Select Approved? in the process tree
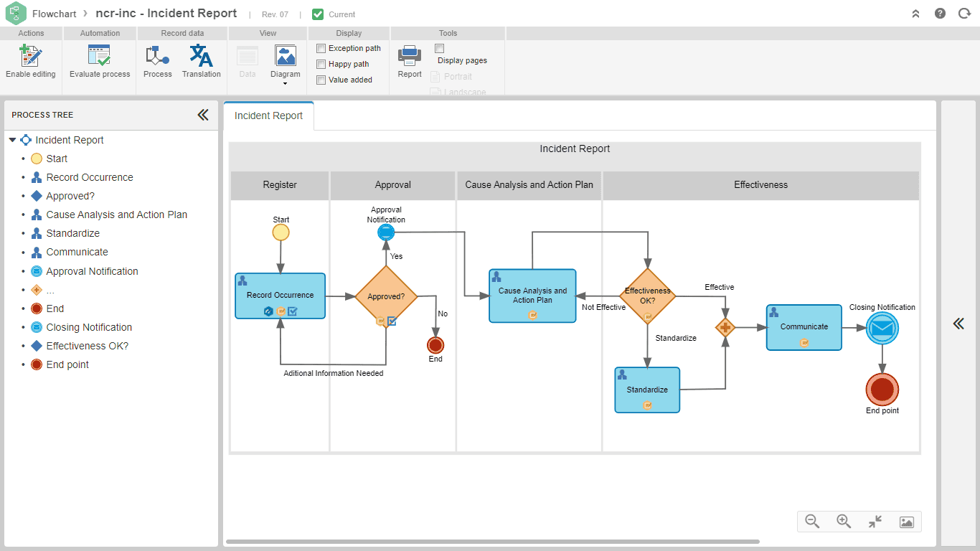Image resolution: width=980 pixels, height=551 pixels. (x=70, y=196)
